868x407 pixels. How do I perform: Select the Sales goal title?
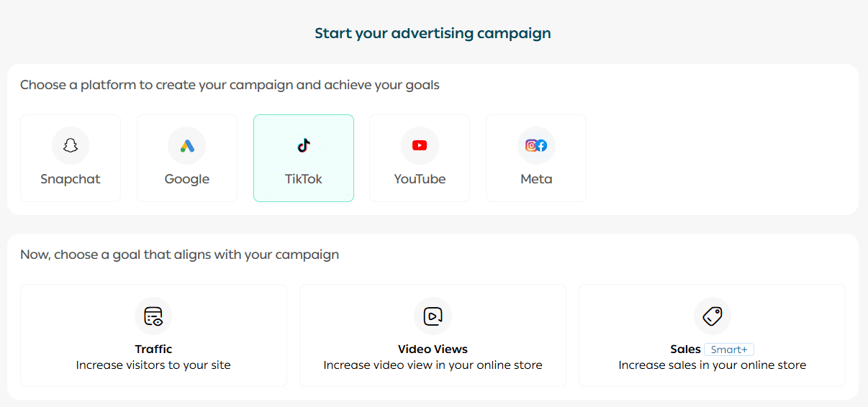pyautogui.click(x=685, y=349)
